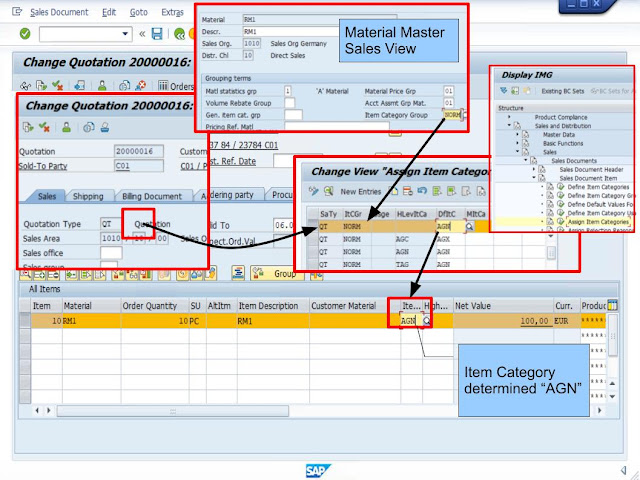The image size is (640, 480).
Task: Execute Define Item Categories IMG activity icon
Action: tap(561, 187)
